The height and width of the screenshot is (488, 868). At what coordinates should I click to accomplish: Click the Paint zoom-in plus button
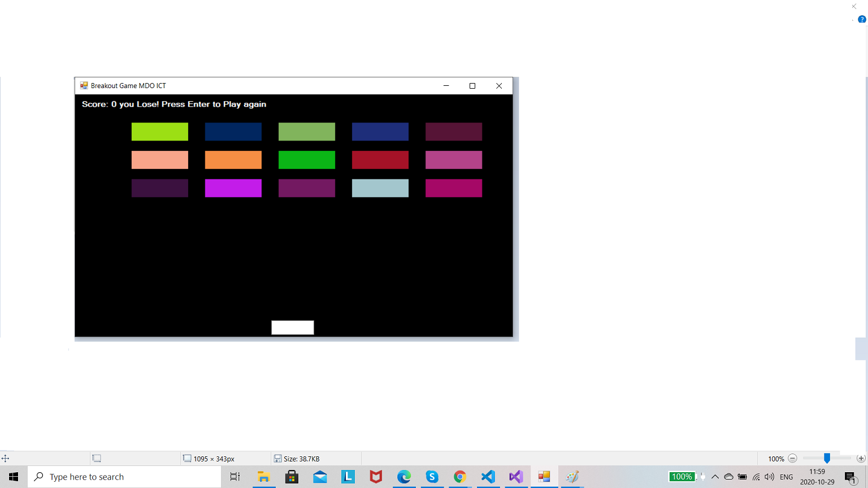tap(861, 459)
